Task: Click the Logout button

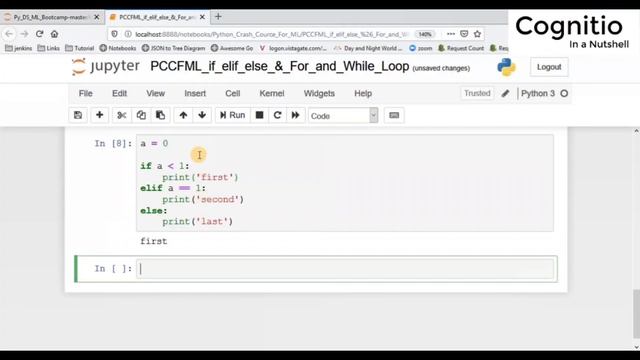Action: pyautogui.click(x=549, y=67)
